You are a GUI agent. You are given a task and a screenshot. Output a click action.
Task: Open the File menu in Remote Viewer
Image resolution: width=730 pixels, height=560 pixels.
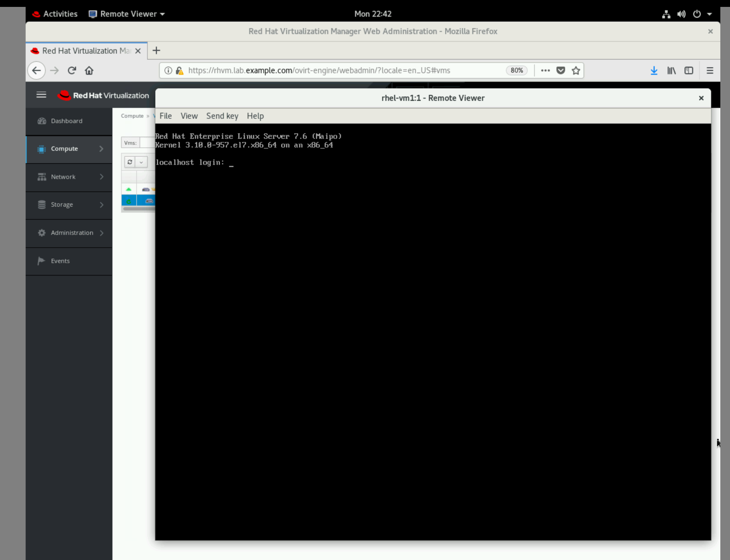tap(166, 116)
